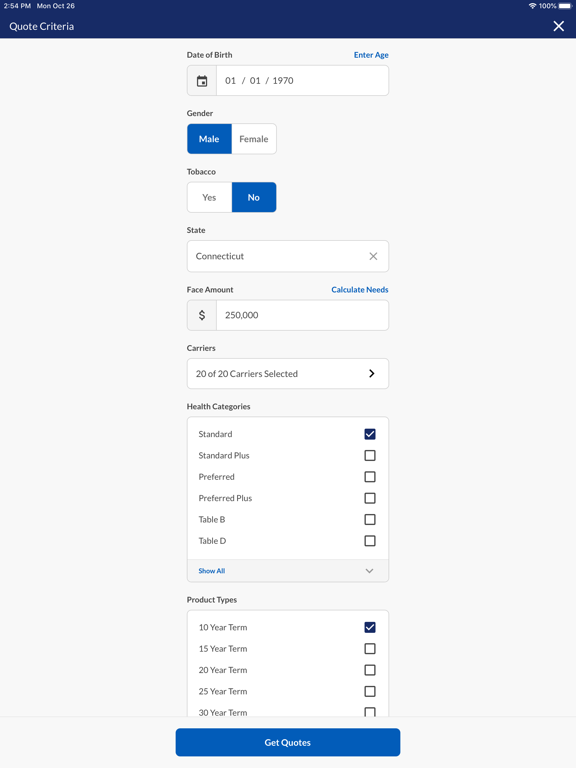This screenshot has width=576, height=768.
Task: Expand health categories with Show All chevron
Action: 369,571
